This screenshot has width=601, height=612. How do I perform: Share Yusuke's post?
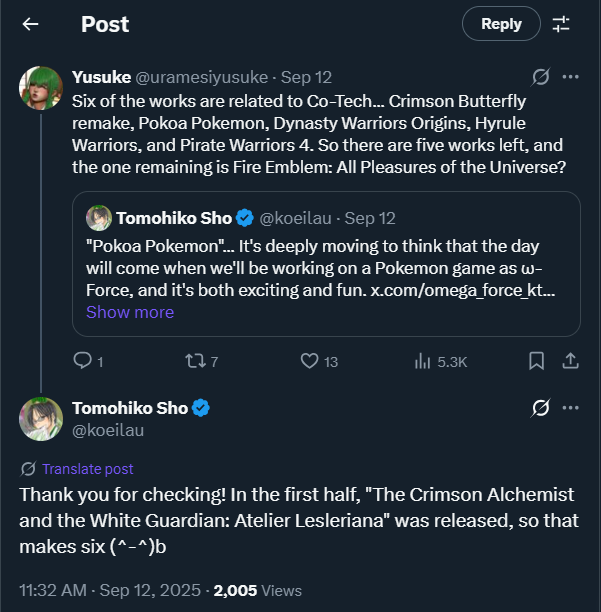[x=570, y=362]
